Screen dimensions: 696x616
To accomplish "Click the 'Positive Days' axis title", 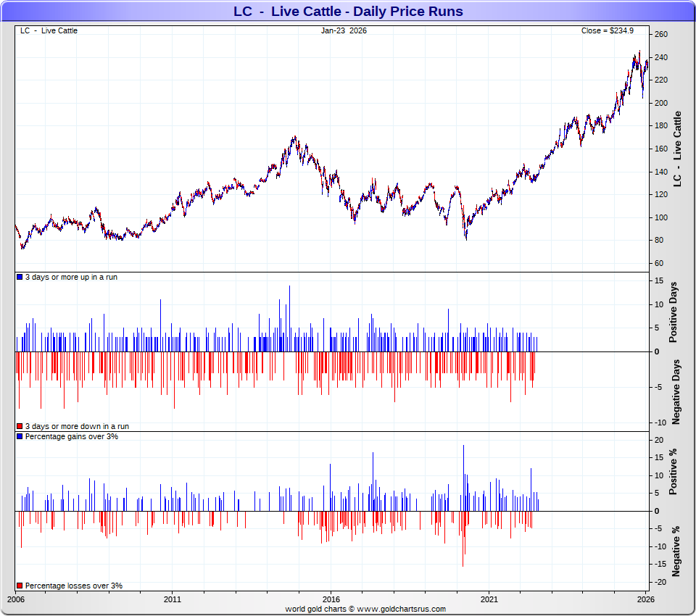I will (674, 312).
